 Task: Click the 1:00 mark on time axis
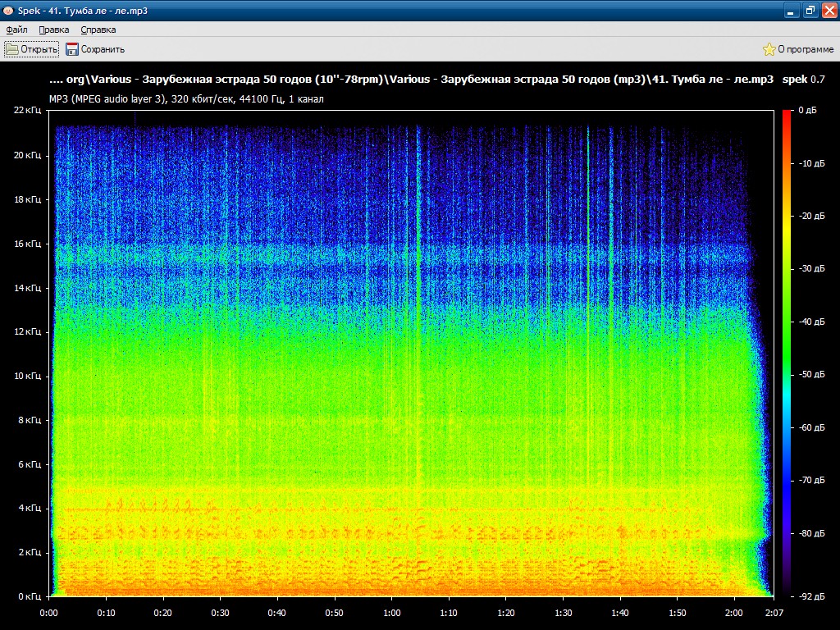(x=391, y=613)
